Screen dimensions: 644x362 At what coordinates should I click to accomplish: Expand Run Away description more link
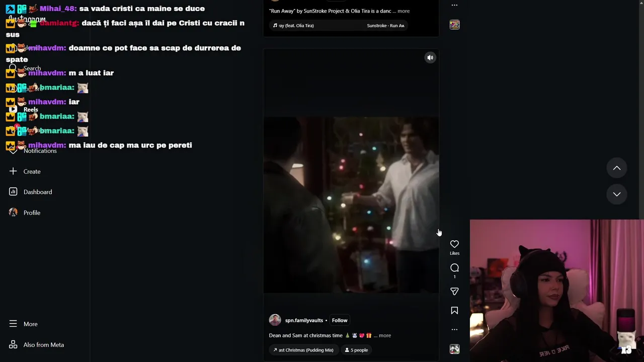[404, 11]
